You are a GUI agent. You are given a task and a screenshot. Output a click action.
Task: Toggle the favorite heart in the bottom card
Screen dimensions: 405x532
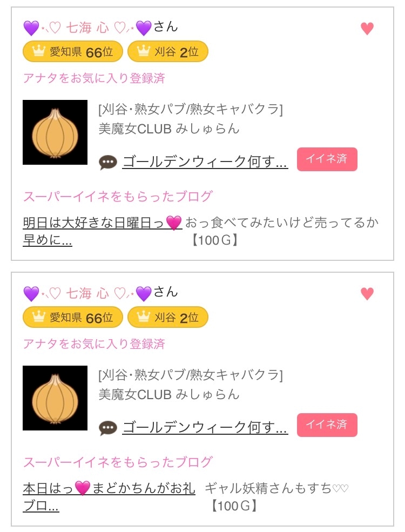tap(367, 294)
